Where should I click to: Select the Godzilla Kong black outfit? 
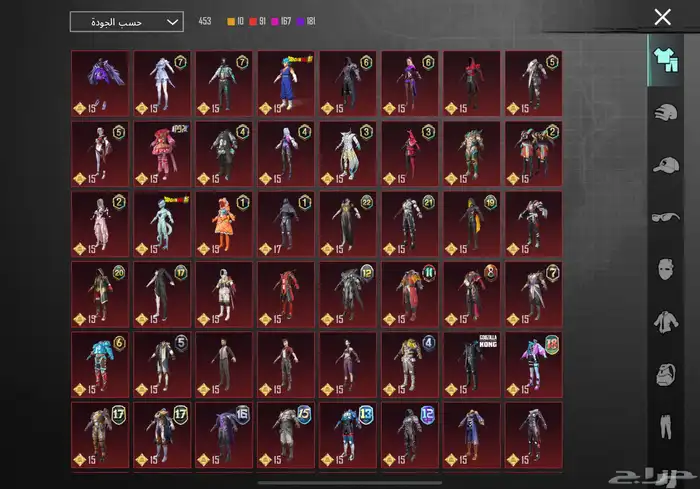[x=470, y=364]
